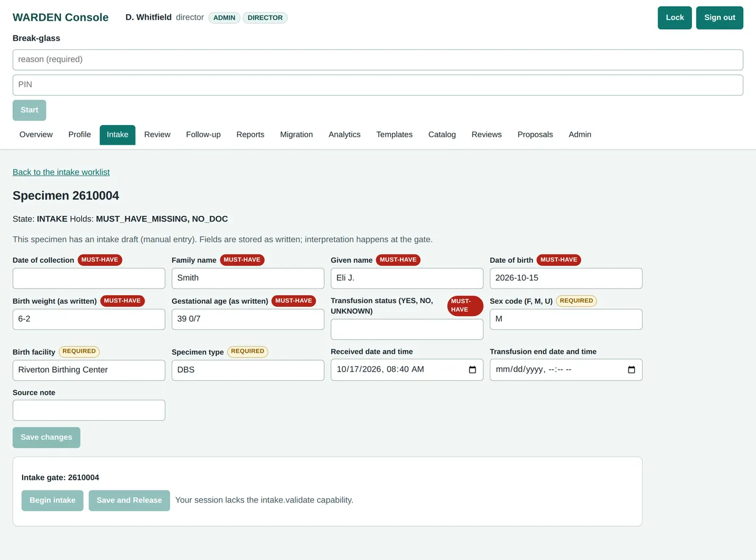Click the Gestational age field showing 39 0/7

pyautogui.click(x=248, y=319)
